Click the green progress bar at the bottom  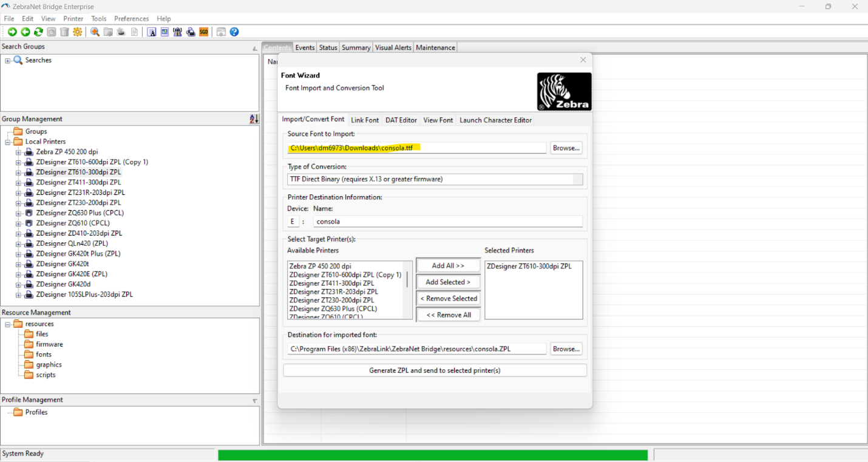click(433, 454)
